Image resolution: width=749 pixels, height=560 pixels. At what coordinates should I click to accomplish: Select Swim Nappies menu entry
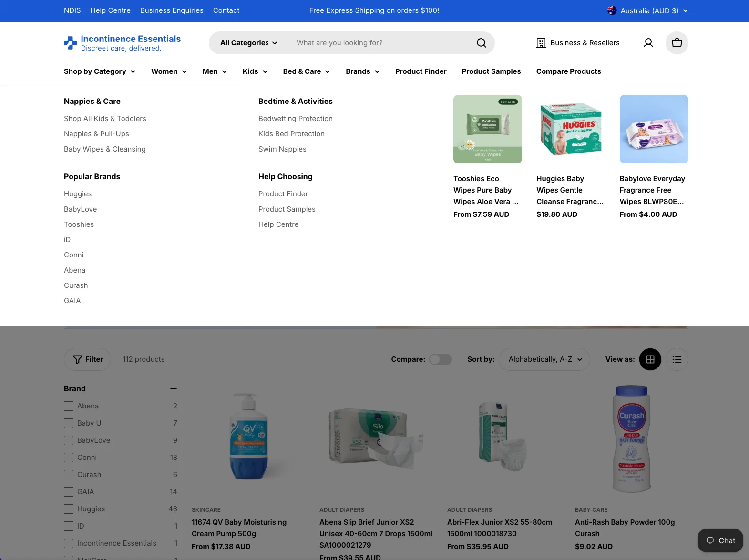click(x=282, y=149)
